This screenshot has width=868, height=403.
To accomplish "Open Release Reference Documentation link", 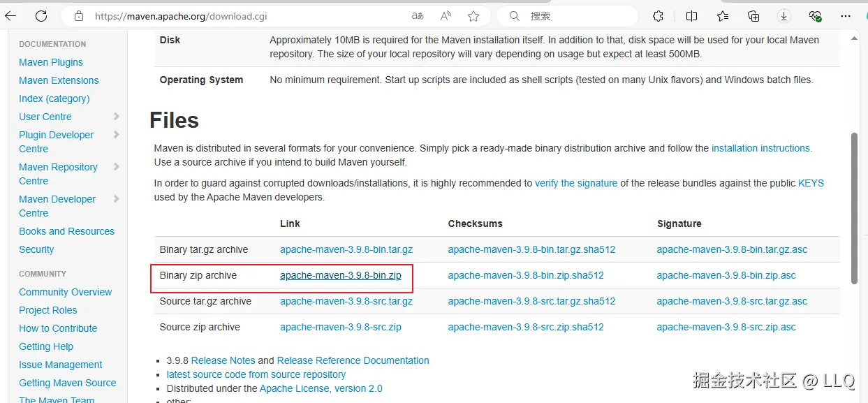I will pyautogui.click(x=353, y=360).
